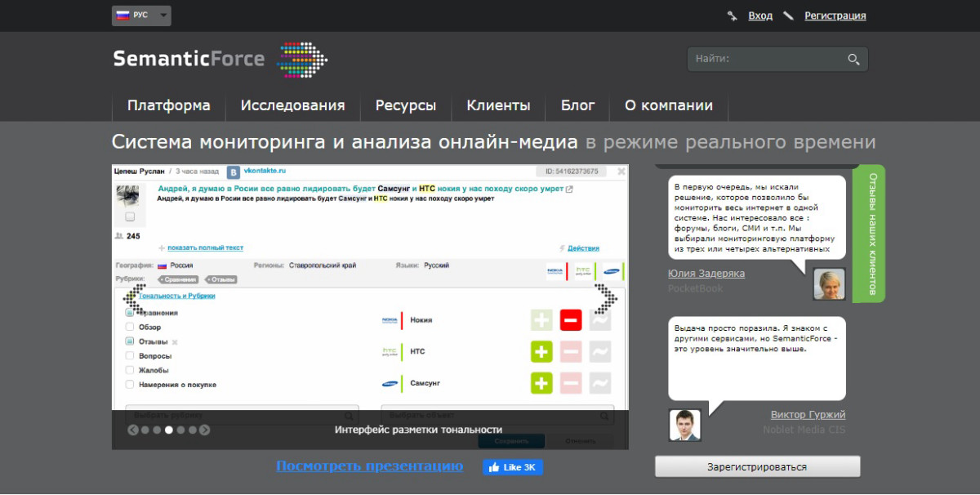Open the vkontakte.ru source link
Screen dimensions: 980x495
pos(265,171)
